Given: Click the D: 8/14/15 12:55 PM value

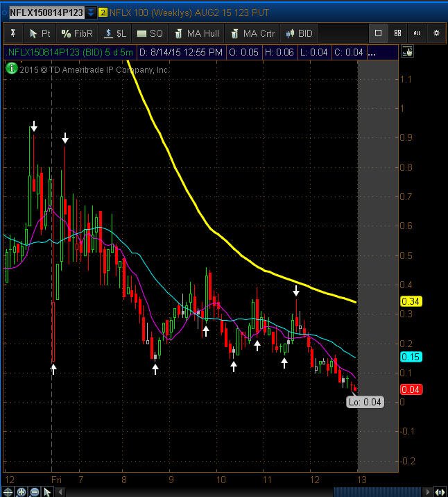Looking at the screenshot, I should (x=181, y=52).
